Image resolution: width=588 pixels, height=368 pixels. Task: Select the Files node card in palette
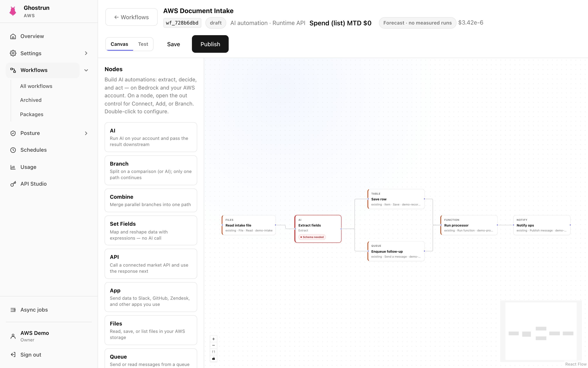pos(151,330)
